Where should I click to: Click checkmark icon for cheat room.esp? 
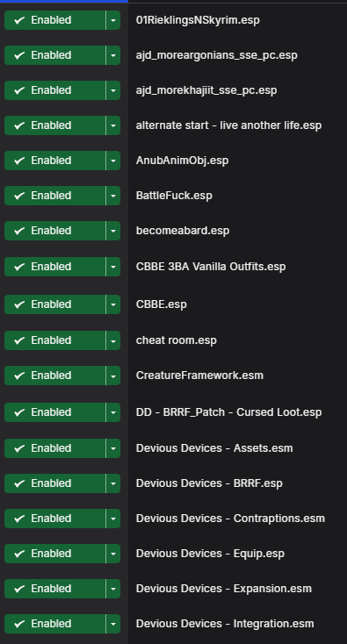19,340
